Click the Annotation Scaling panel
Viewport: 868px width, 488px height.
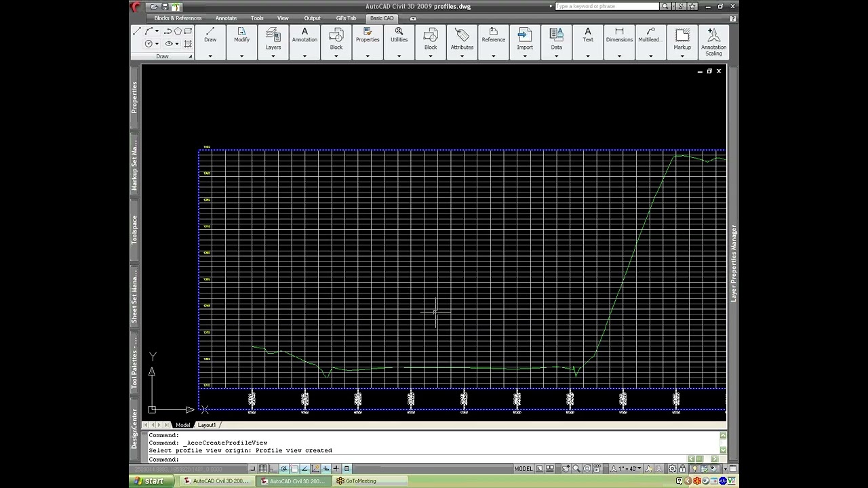[713, 42]
